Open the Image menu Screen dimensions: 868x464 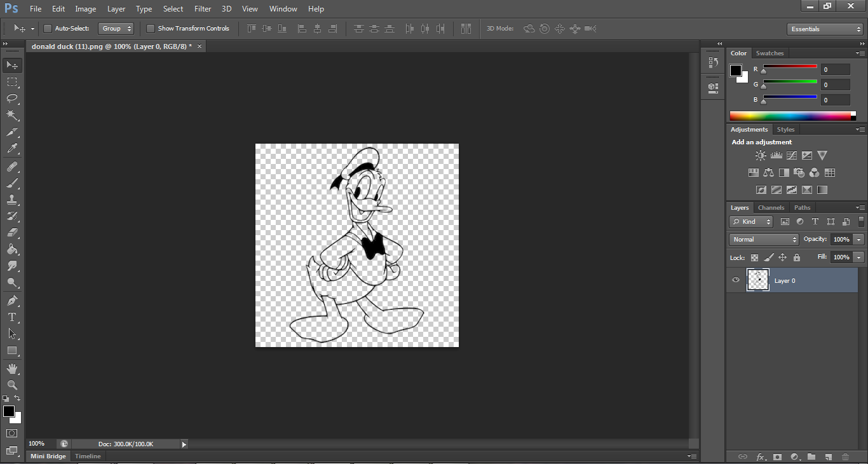pos(86,9)
